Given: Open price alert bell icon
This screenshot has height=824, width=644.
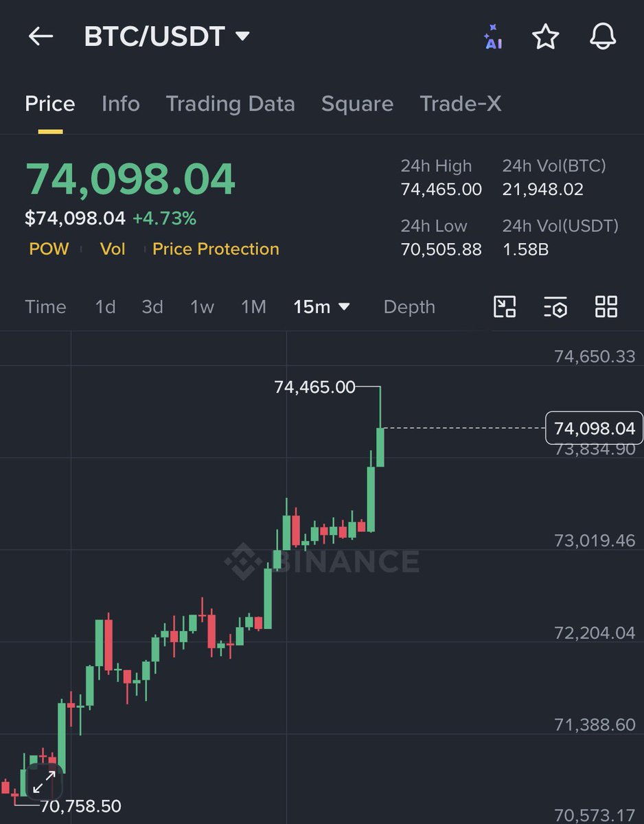Looking at the screenshot, I should (x=603, y=36).
